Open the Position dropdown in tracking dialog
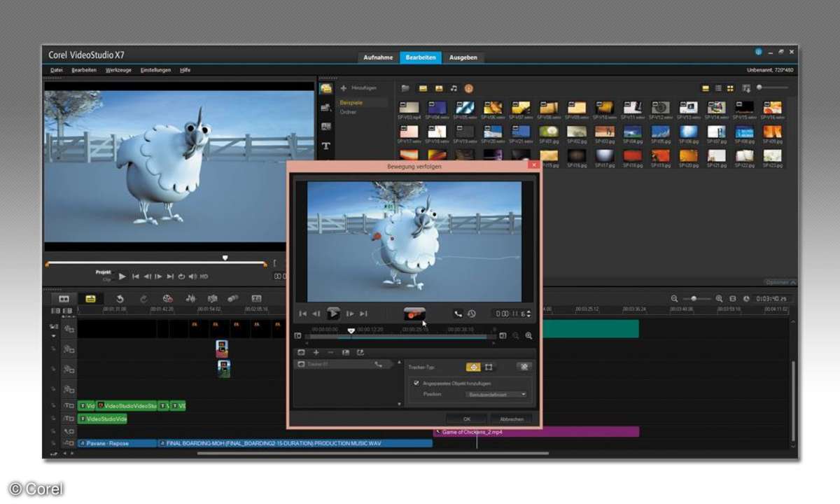 (496, 395)
